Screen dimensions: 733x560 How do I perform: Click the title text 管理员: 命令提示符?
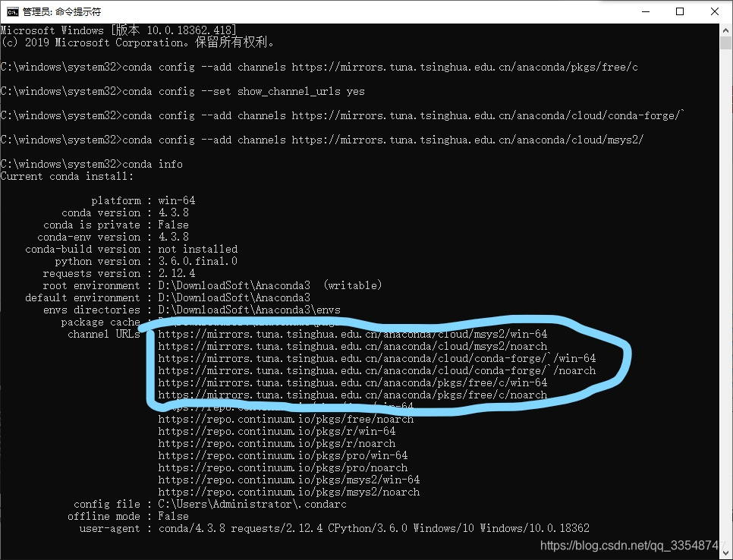(61, 11)
